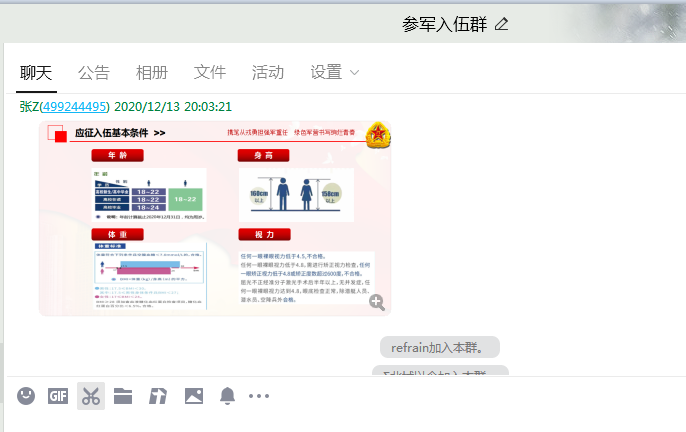Open the emoji picker smiley icon
Viewport: 686px width, 432px height.
pyautogui.click(x=26, y=396)
